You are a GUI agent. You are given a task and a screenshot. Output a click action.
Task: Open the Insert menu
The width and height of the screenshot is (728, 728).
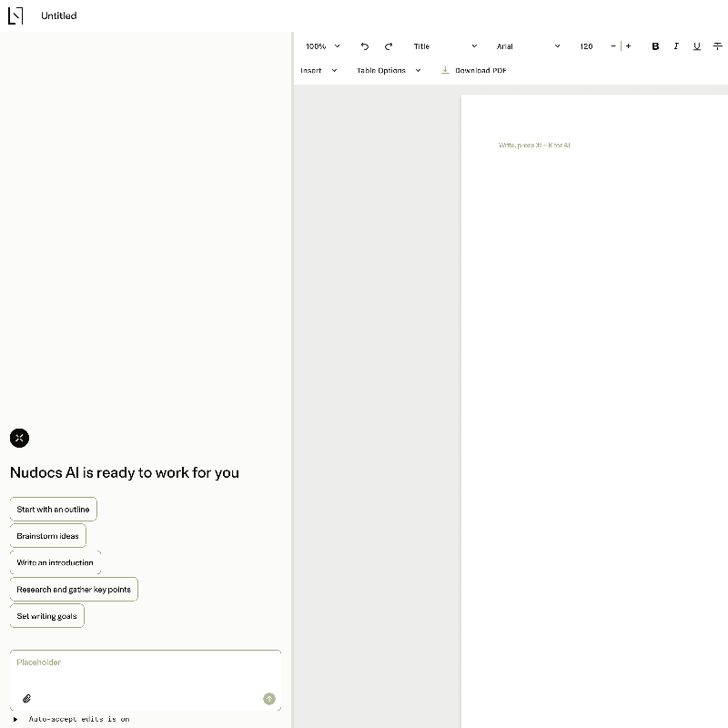(x=318, y=71)
